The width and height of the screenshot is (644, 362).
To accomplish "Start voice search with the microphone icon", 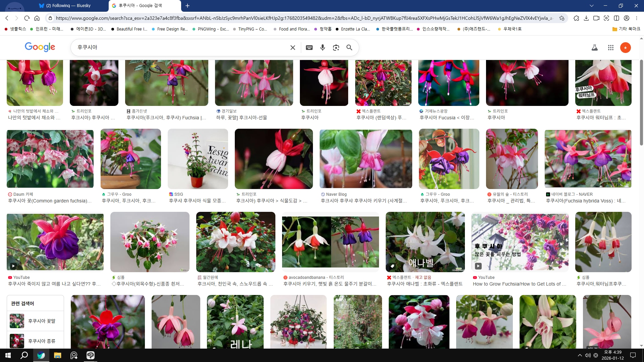I will 322,48.
